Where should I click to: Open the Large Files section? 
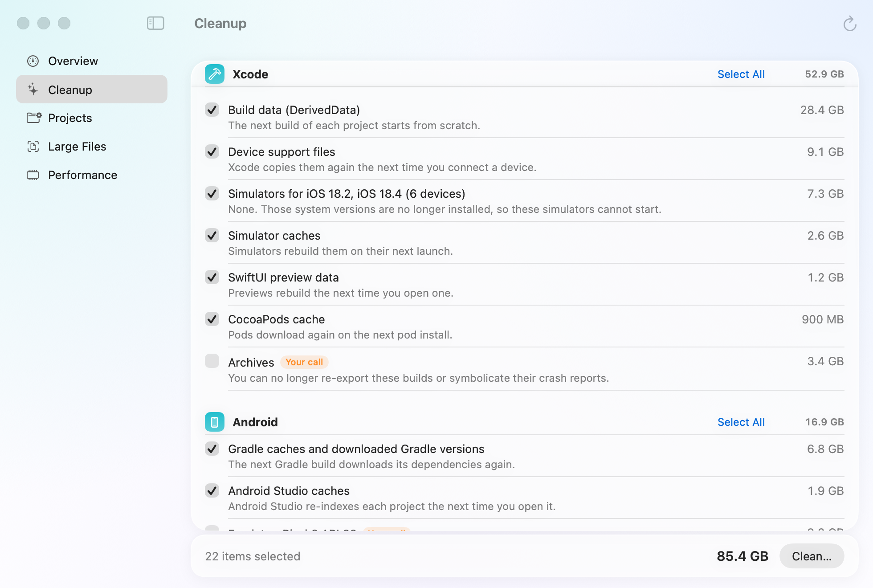92,147
